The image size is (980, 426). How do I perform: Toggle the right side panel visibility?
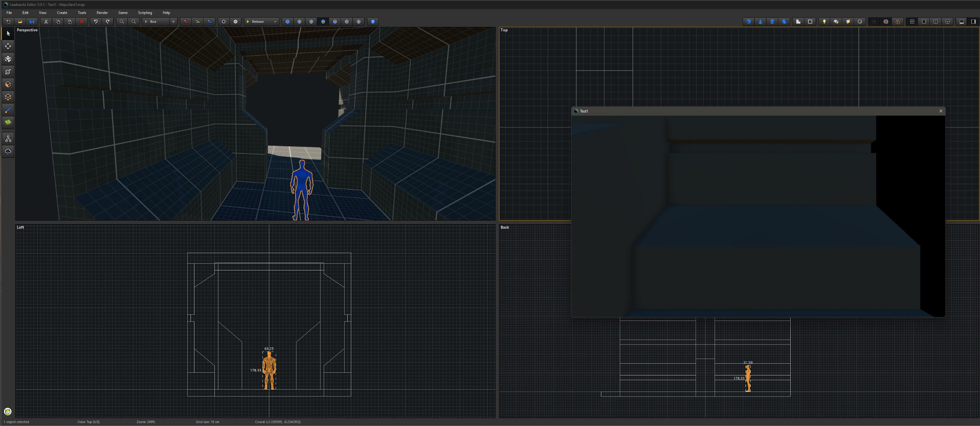click(x=973, y=22)
